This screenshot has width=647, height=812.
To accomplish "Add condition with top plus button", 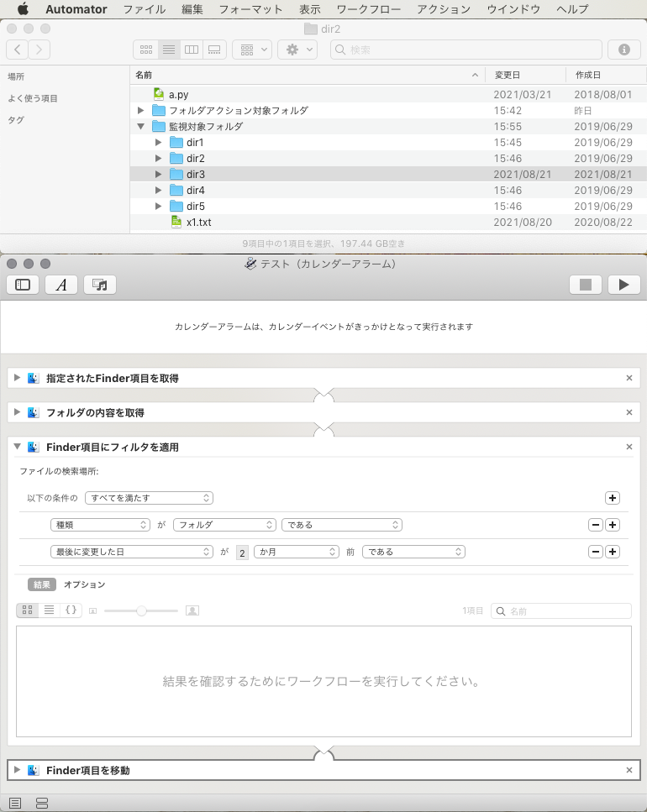I will (x=613, y=498).
